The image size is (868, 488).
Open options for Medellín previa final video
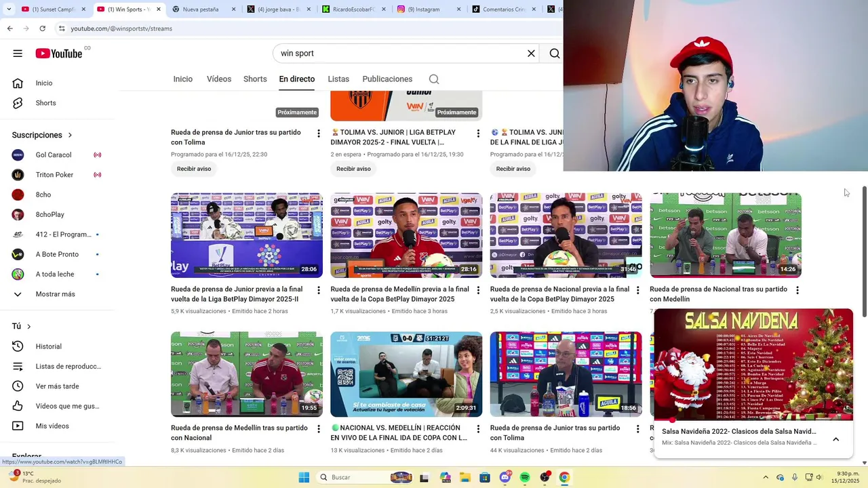[x=478, y=290]
